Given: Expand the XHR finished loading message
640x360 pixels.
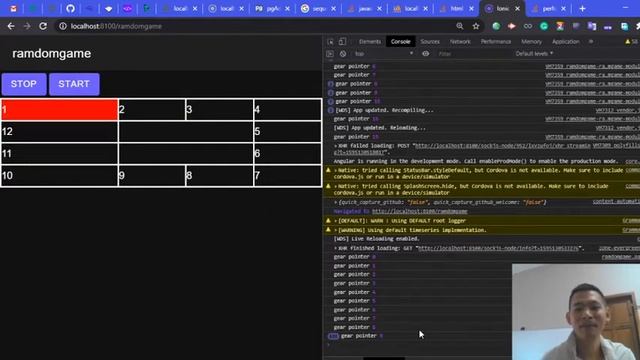Looking at the screenshot, I should click(x=336, y=248).
